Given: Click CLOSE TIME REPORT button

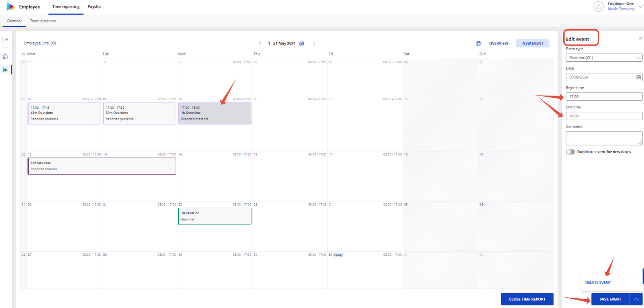Looking at the screenshot, I should (527, 299).
